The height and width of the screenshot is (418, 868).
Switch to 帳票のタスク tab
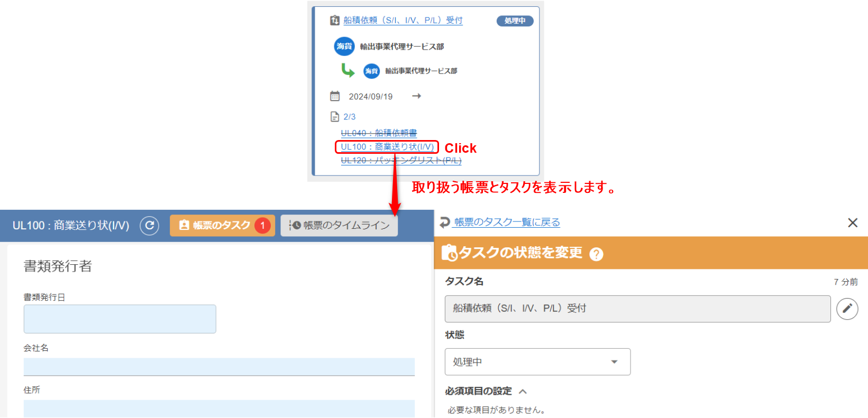point(222,226)
